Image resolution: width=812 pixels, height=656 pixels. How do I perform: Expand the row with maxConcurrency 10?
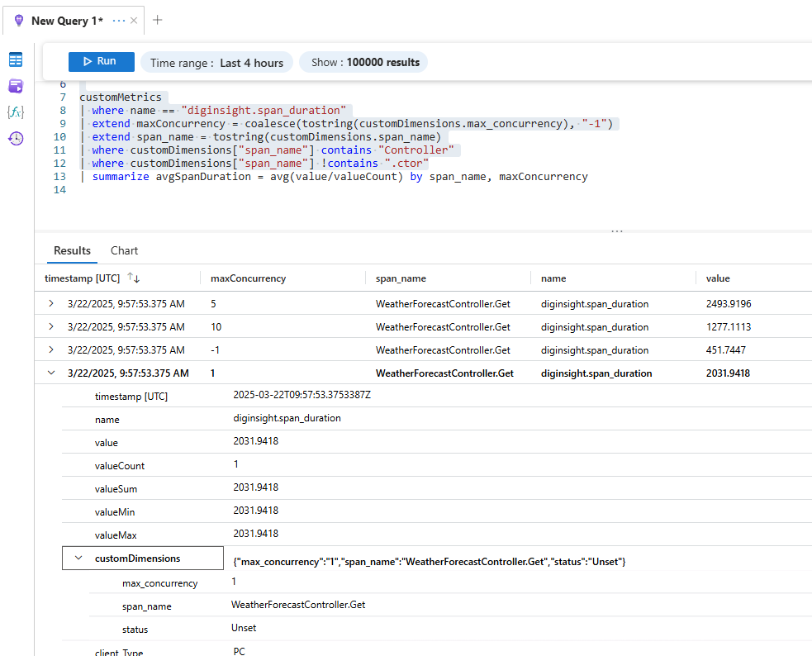[51, 326]
